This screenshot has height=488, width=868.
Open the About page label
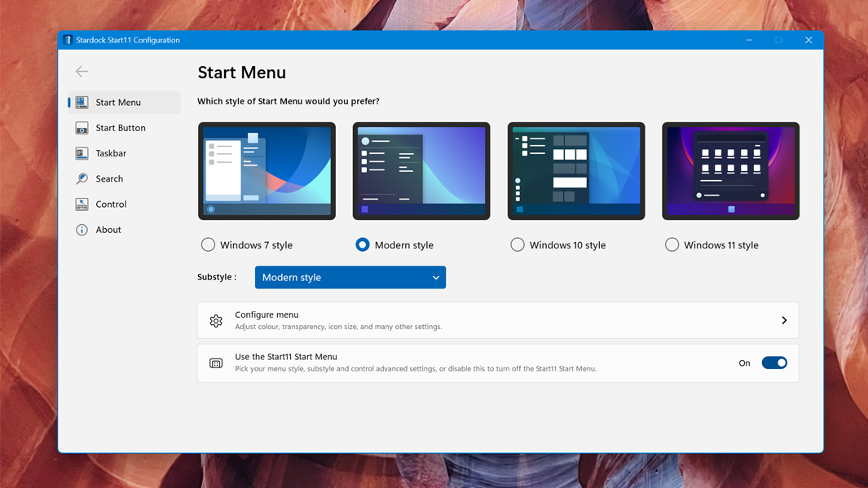pos(108,230)
